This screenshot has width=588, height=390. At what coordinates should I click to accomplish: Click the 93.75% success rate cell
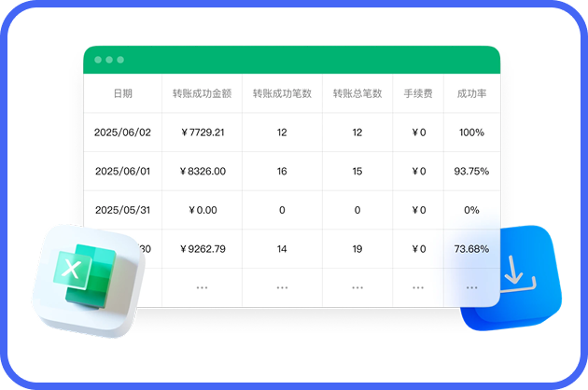(x=471, y=172)
